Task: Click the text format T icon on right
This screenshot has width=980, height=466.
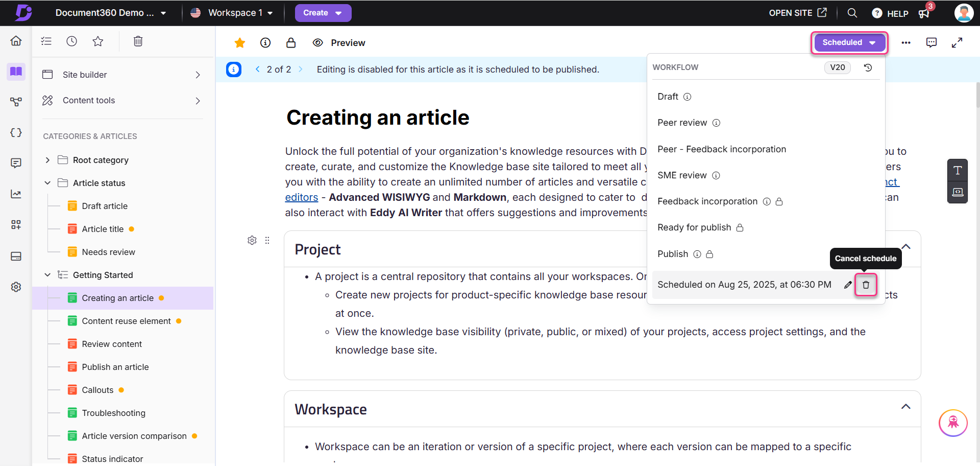Action: pyautogui.click(x=958, y=170)
